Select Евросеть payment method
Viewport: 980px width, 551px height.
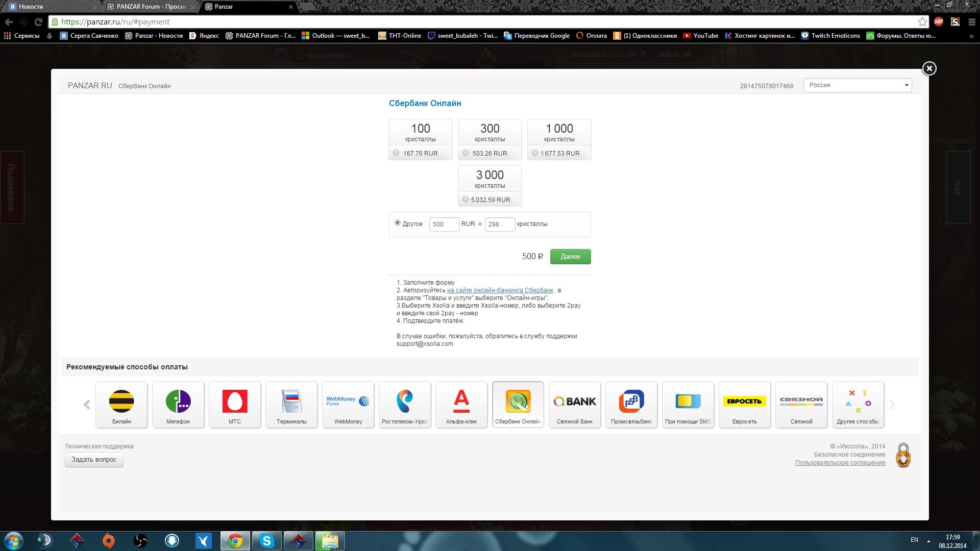point(745,405)
